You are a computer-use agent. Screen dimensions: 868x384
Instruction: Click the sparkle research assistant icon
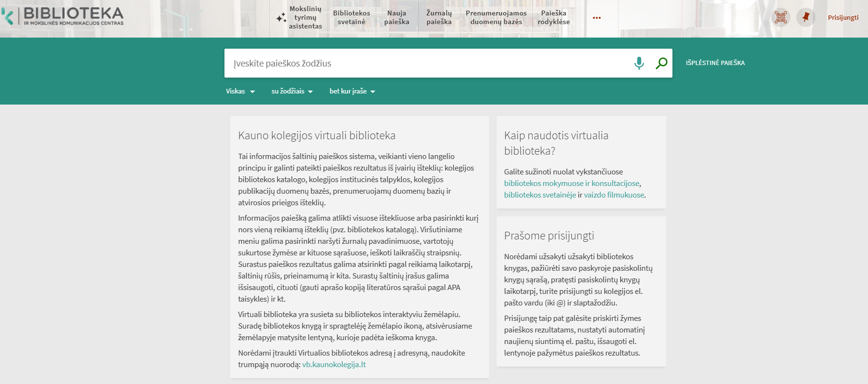click(281, 18)
